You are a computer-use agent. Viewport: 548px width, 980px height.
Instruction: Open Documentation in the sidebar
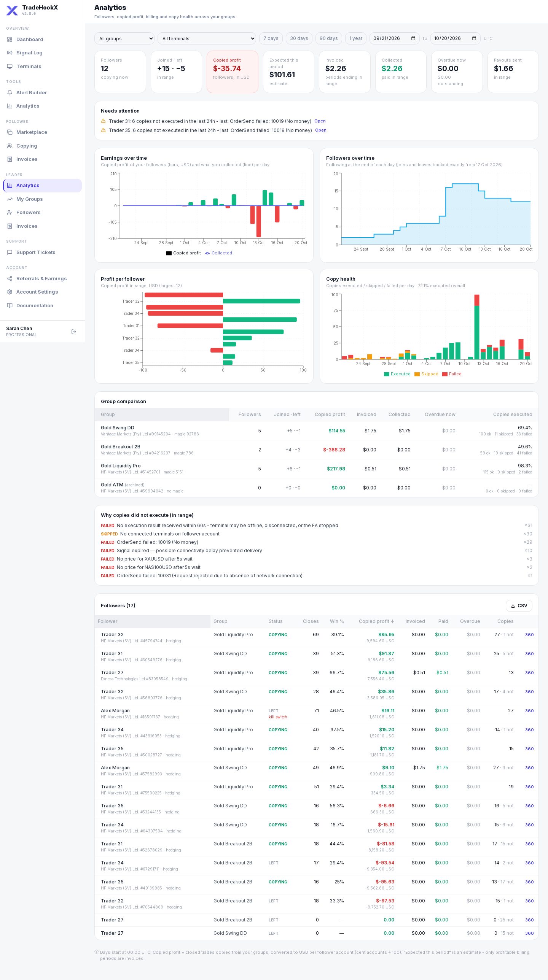42,305
